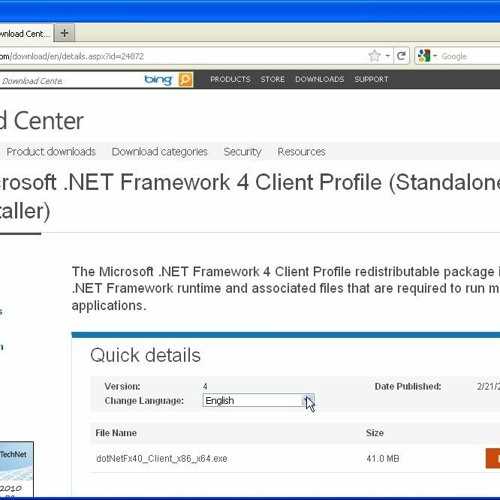500x500 pixels.
Task: Select dotNetFx40_Client_x86_x64.exe file name
Action: [x=162, y=459]
